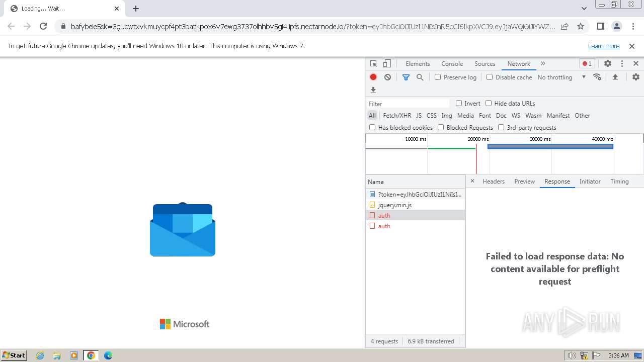Click the Name column header

point(415,182)
